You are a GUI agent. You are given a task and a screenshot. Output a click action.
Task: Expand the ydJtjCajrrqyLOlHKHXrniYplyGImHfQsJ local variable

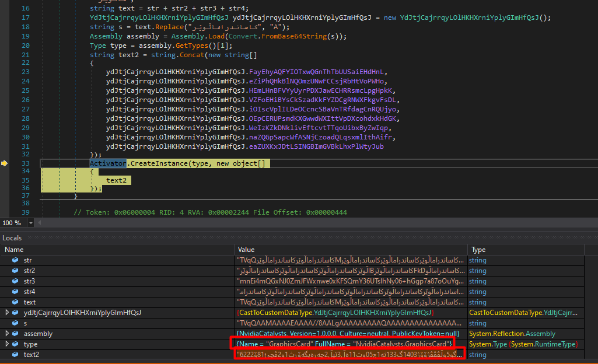point(7,313)
